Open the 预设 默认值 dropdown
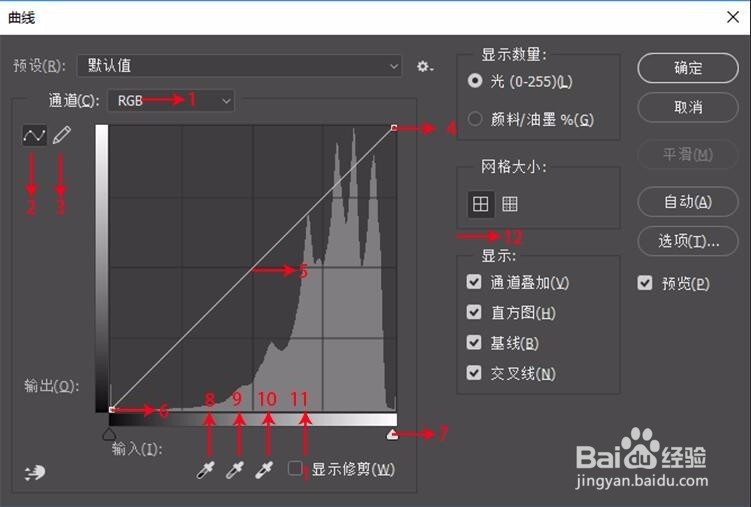 [x=239, y=66]
